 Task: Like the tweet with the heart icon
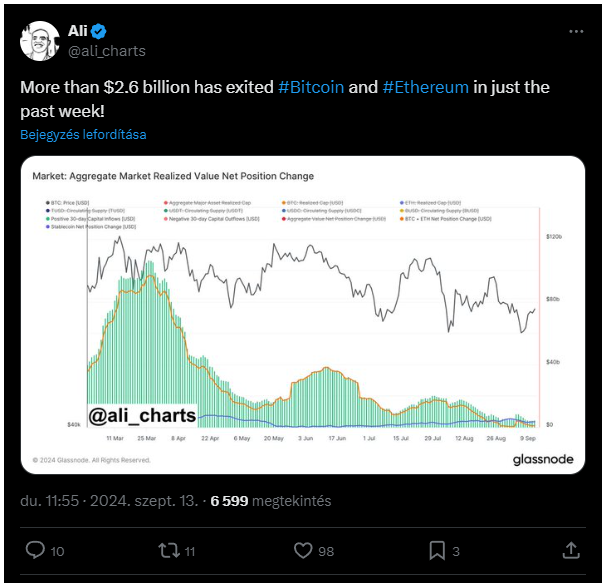pos(303,551)
